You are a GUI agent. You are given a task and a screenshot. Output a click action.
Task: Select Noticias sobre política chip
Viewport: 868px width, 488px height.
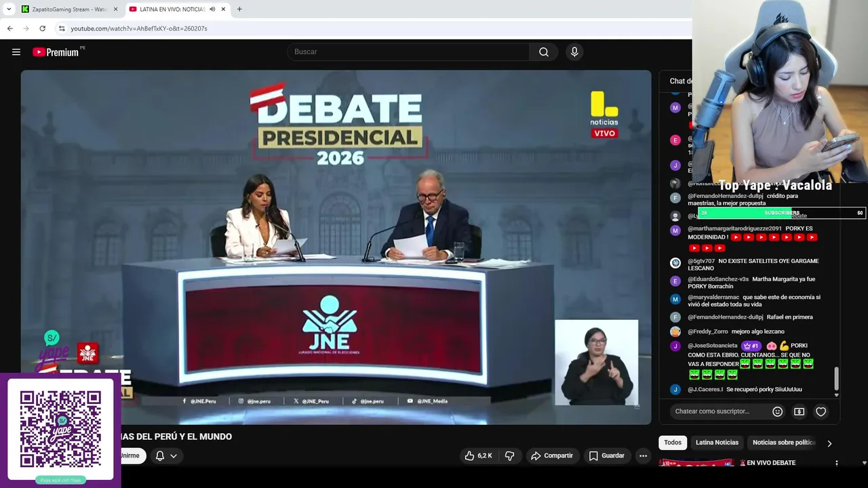(784, 443)
